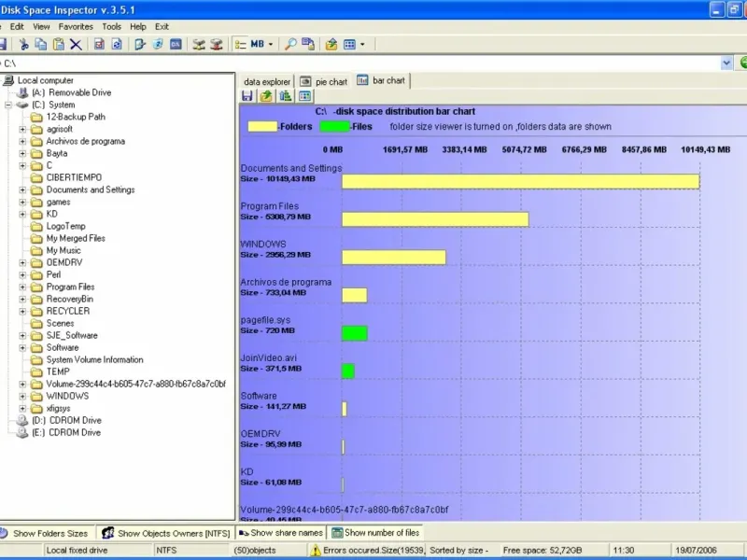This screenshot has width=747, height=560.
Task: Select the System Volume Information folder
Action: 94,359
